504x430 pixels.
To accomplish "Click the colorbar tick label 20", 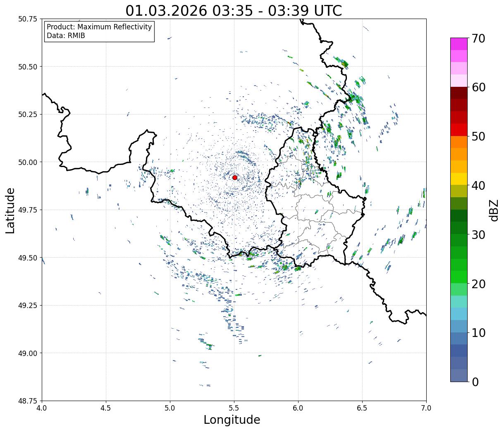I will [478, 284].
